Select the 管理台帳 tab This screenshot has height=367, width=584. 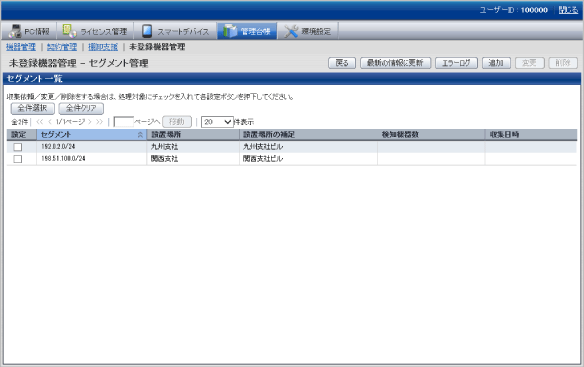(x=247, y=31)
